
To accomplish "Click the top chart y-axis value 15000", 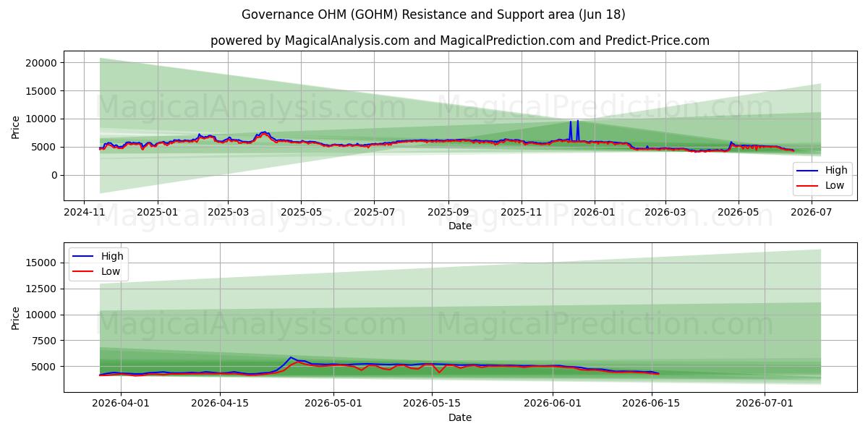I will pos(40,91).
